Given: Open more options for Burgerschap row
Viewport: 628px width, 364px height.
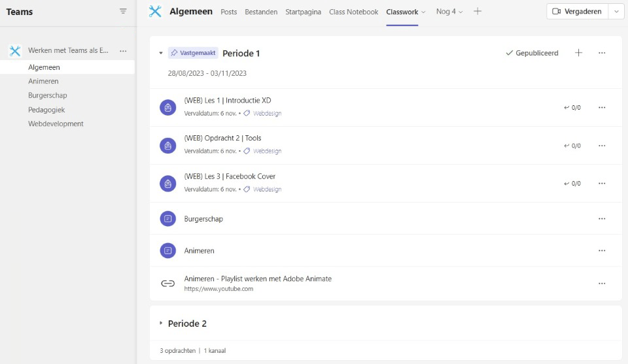Looking at the screenshot, I should 602,219.
